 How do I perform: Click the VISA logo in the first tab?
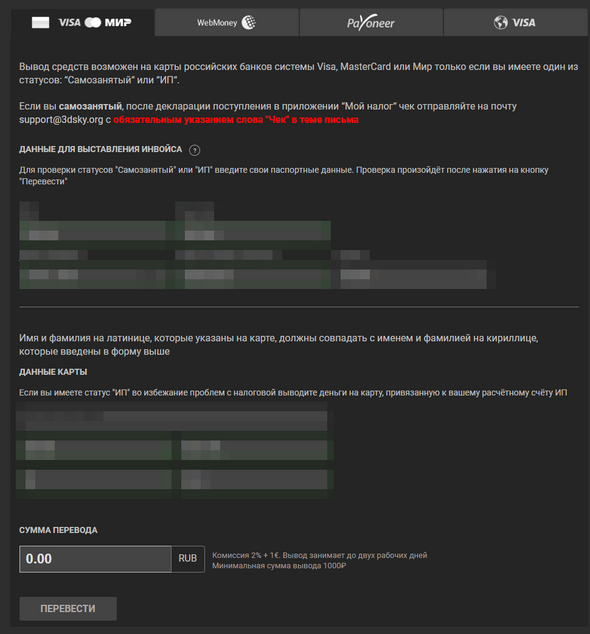(x=70, y=23)
